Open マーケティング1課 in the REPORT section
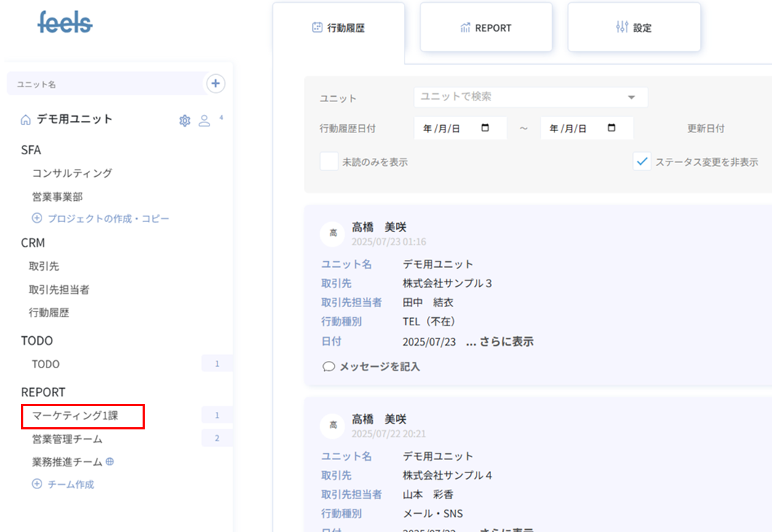The height and width of the screenshot is (532, 772). pyautogui.click(x=75, y=416)
